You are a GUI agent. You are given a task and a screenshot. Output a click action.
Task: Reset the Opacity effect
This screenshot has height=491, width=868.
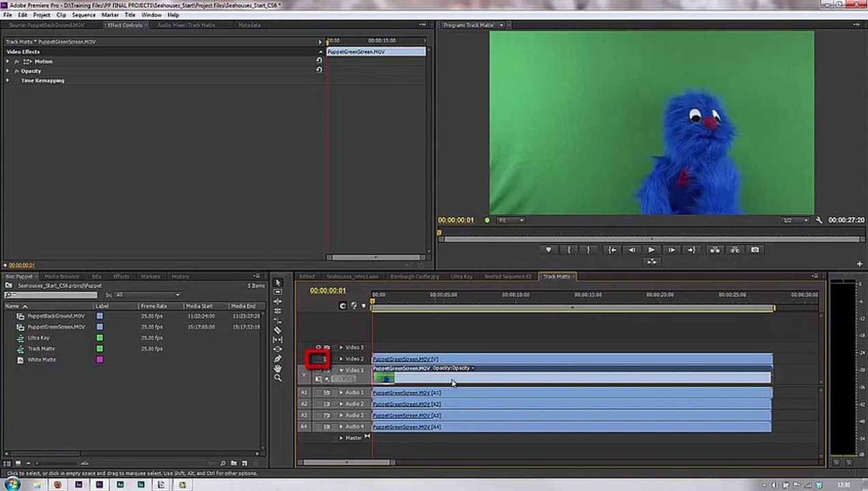319,70
